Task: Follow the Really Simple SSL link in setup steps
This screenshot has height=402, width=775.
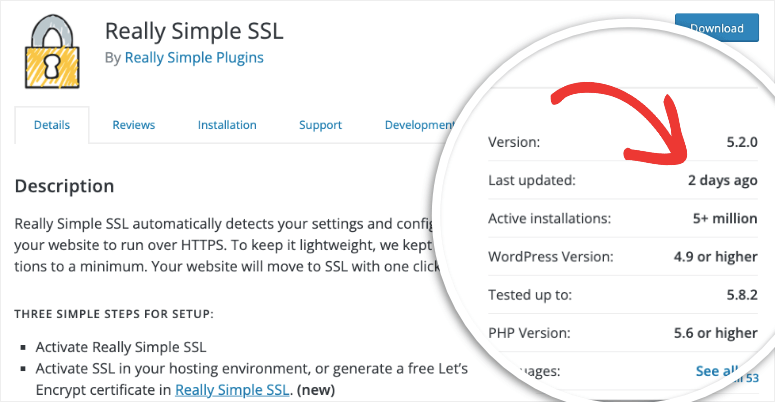Action: click(x=232, y=390)
